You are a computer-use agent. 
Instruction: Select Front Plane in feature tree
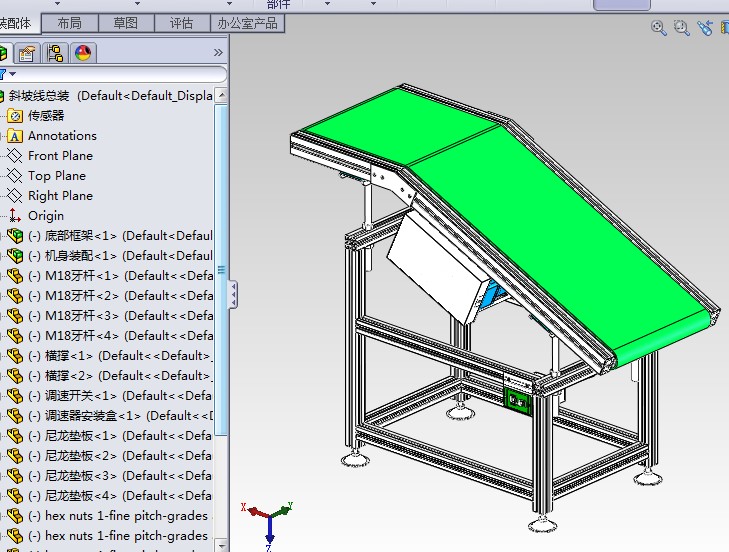click(60, 156)
